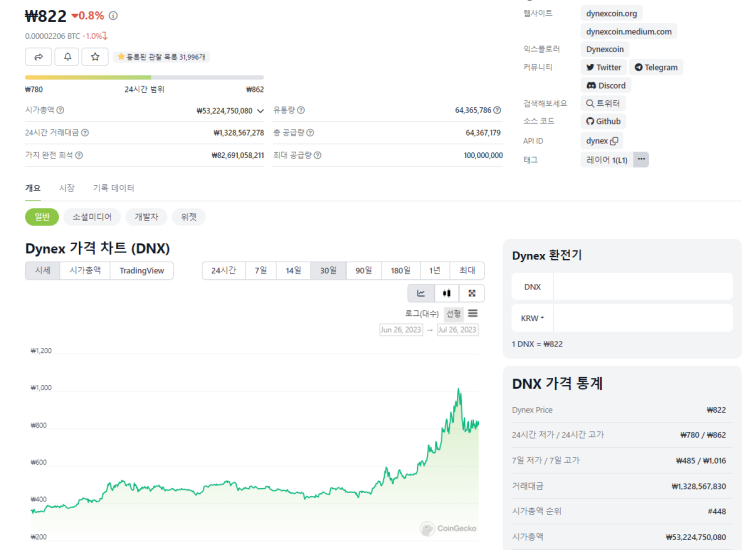
Task: Select the general green pill tab
Action: [42, 217]
